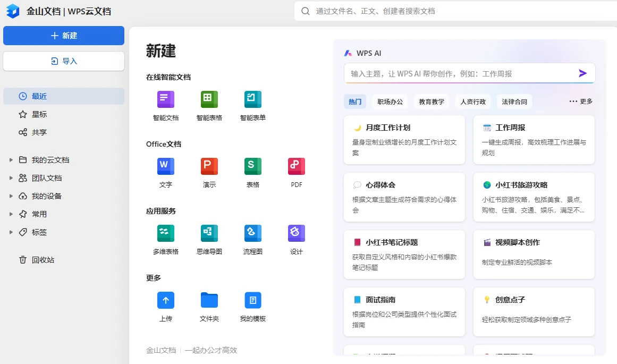Expand the 我的云文档 tree node
Viewport: 617px width, 364px height.
point(11,160)
